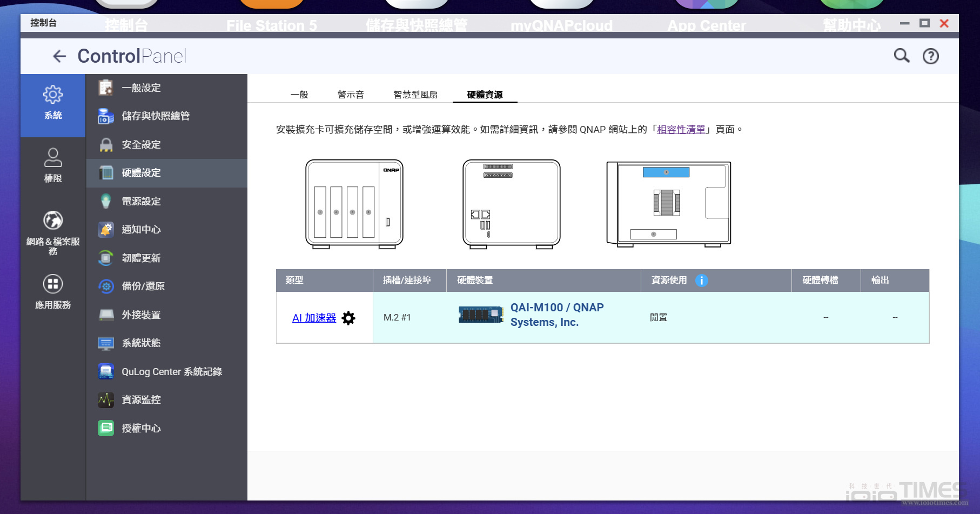This screenshot has width=980, height=514.
Task: Click the Hardware (硬體設定) chip icon
Action: (106, 173)
